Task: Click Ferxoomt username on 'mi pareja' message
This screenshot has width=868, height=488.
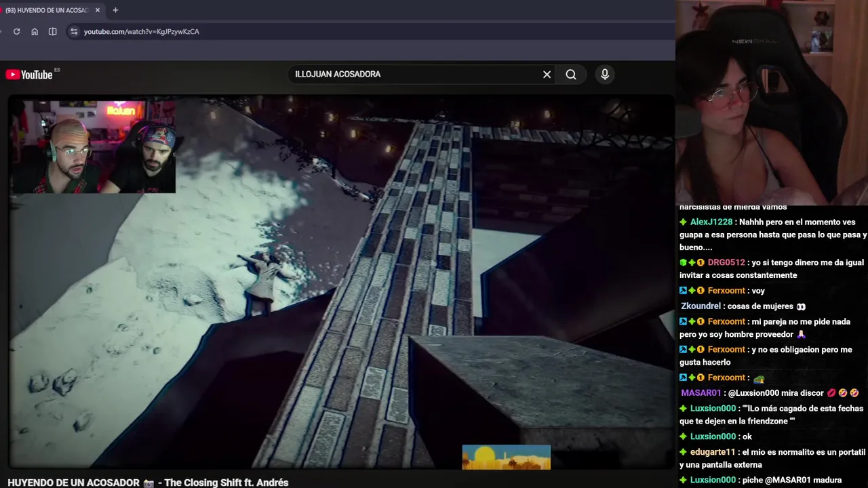Action: [x=726, y=321]
